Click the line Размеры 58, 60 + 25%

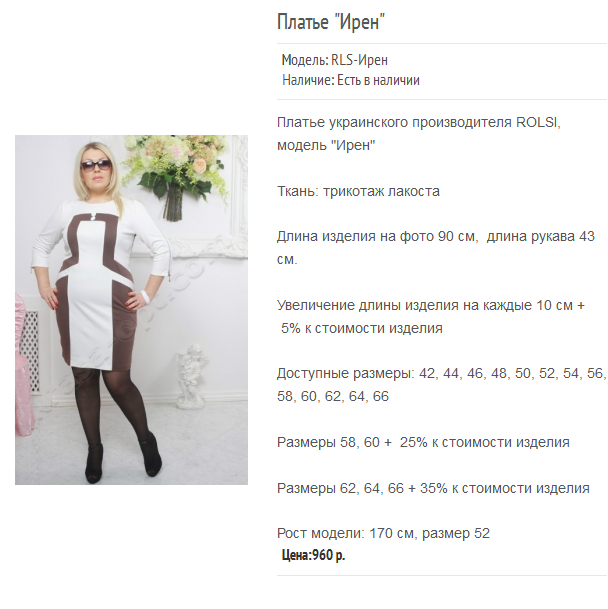(x=423, y=442)
